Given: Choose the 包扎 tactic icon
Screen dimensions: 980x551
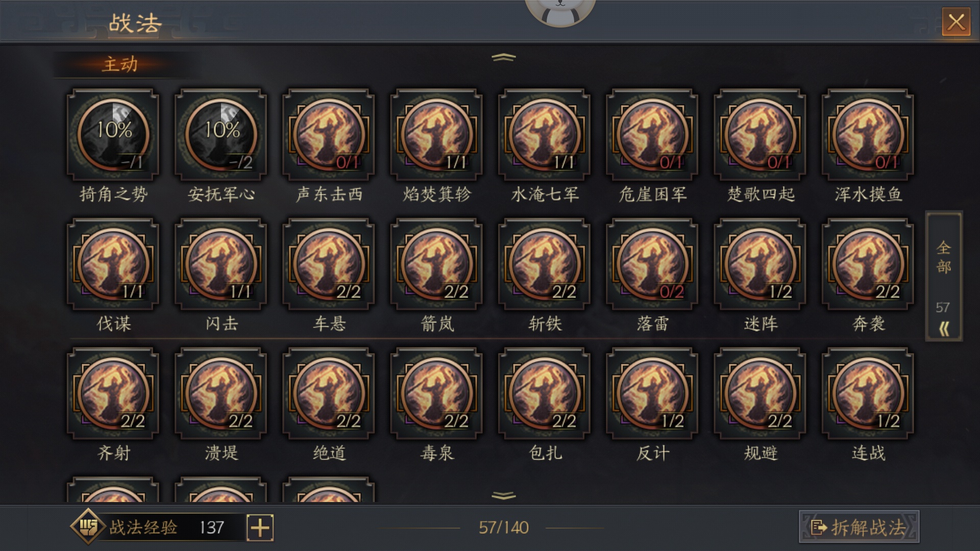Looking at the screenshot, I should 544,393.
